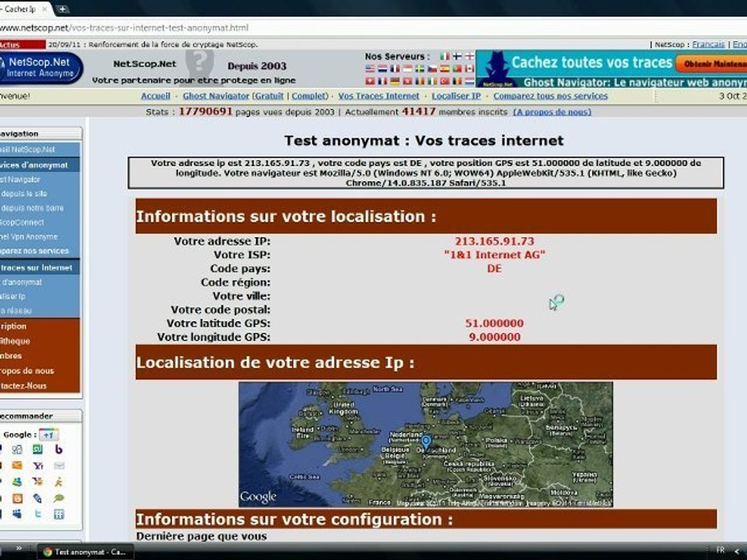
Task: Click the A propos de nous stats link
Action: (552, 112)
